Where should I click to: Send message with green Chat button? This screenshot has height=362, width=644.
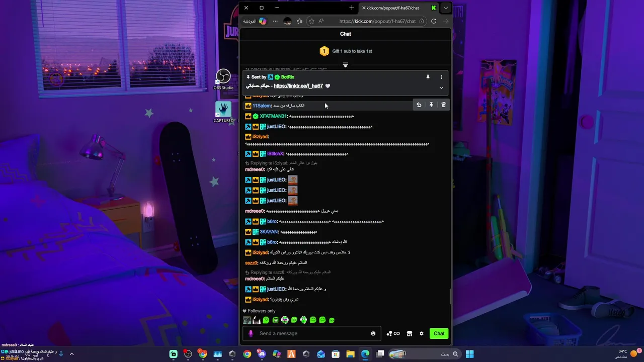(439, 333)
